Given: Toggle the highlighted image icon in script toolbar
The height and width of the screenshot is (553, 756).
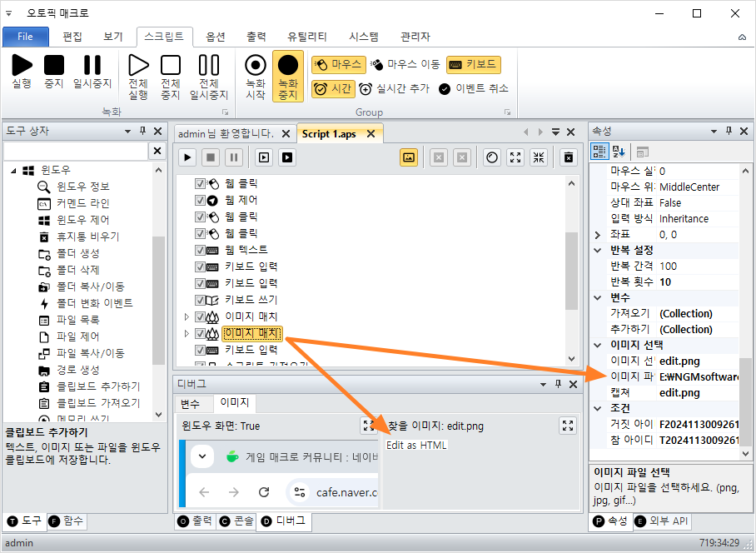Looking at the screenshot, I should pos(409,157).
